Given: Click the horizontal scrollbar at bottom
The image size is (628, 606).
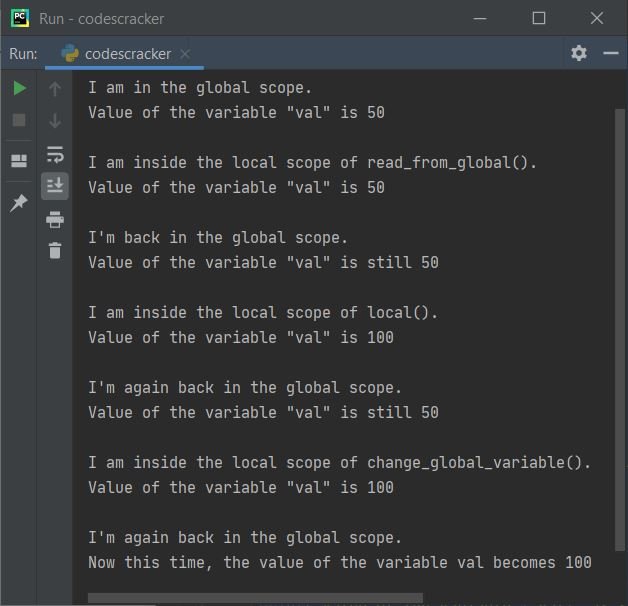Looking at the screenshot, I should tap(255, 598).
